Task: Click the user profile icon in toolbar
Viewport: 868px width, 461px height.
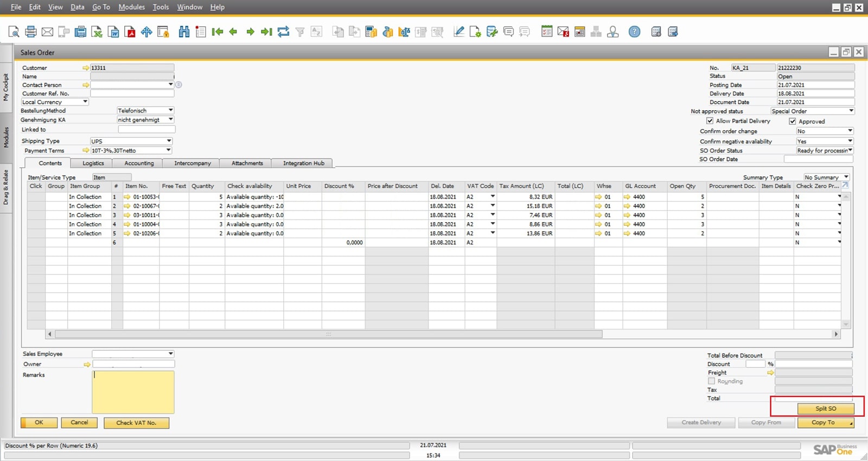Action: [x=613, y=32]
